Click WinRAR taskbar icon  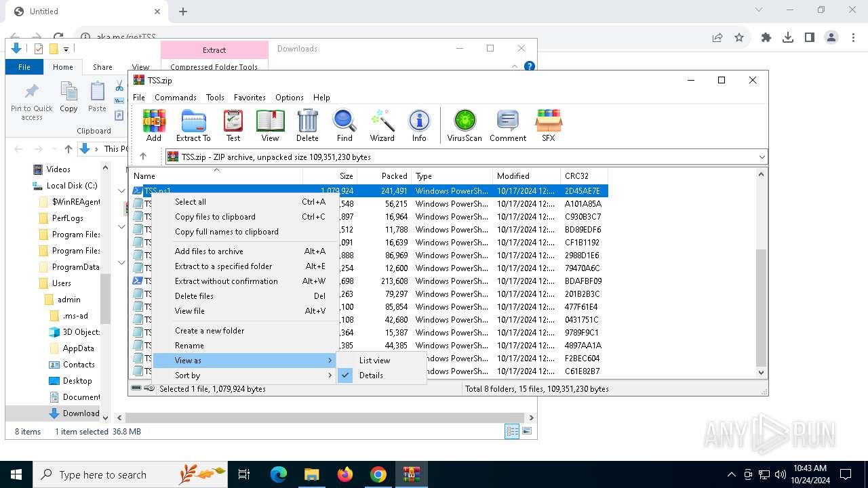tap(412, 474)
